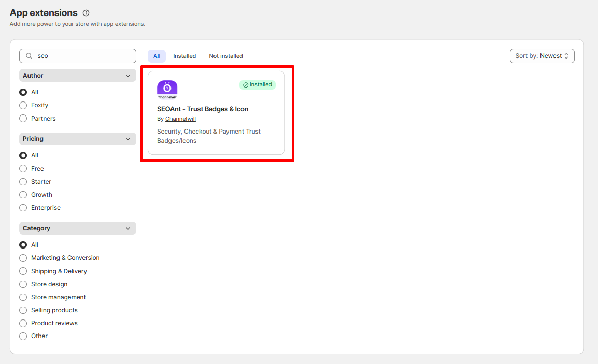The image size is (598, 364).
Task: Select the Growth pricing option
Action: pos(23,195)
